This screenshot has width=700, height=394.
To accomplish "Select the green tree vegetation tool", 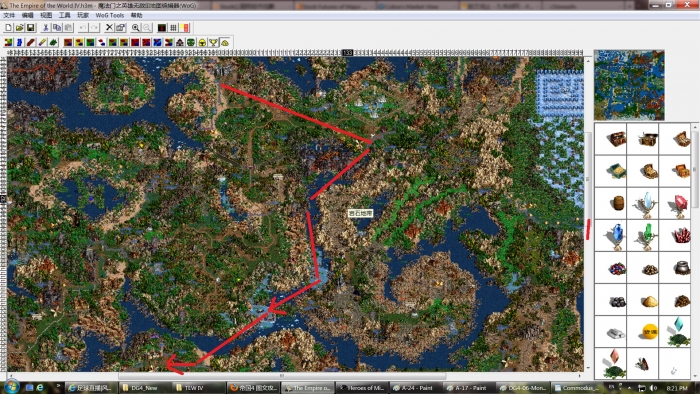I will (x=53, y=42).
